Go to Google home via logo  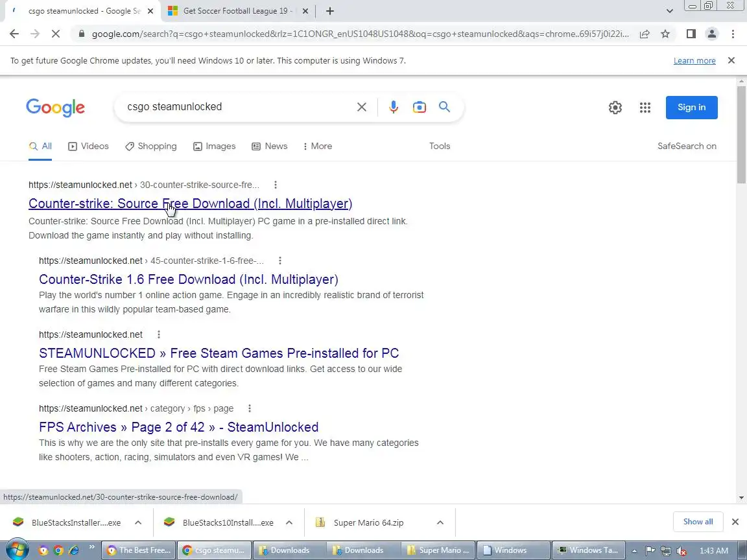(55, 108)
